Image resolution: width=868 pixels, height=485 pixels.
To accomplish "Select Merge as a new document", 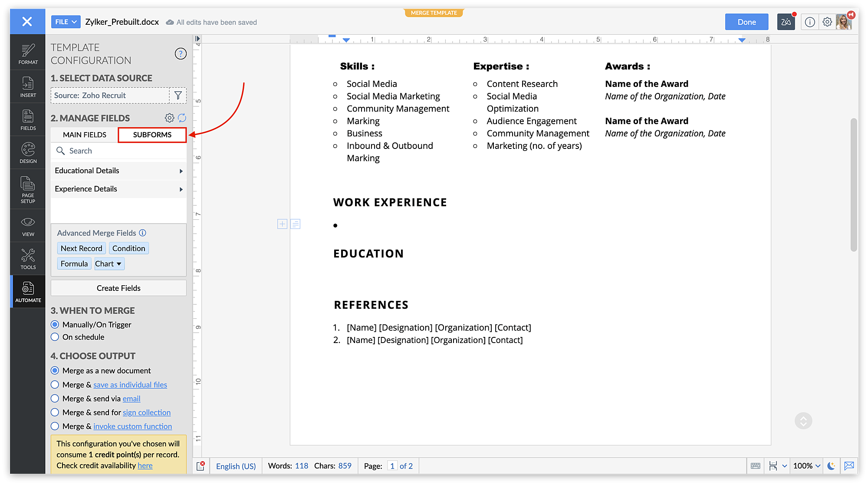I will [55, 370].
